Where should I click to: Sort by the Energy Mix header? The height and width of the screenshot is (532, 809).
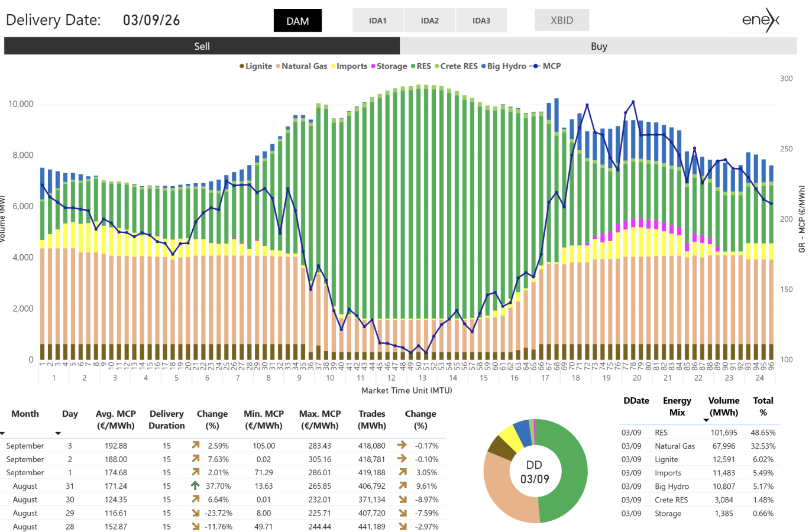677,406
